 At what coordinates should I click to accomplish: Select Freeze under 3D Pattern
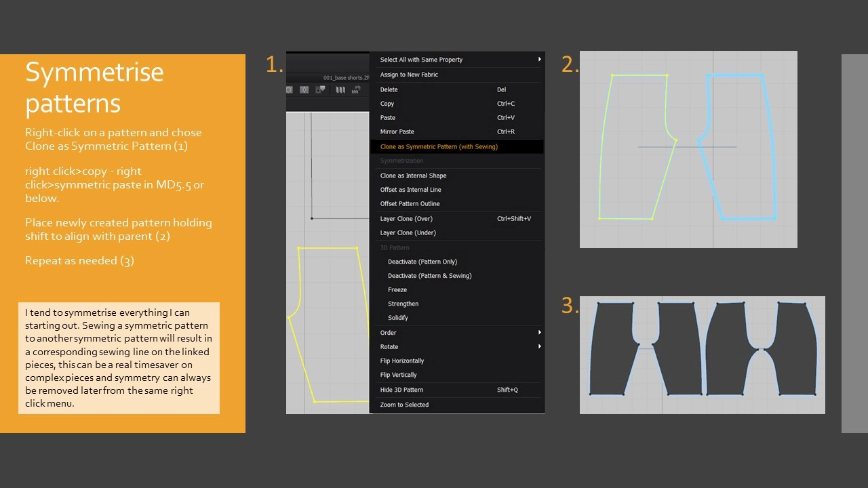pos(397,290)
